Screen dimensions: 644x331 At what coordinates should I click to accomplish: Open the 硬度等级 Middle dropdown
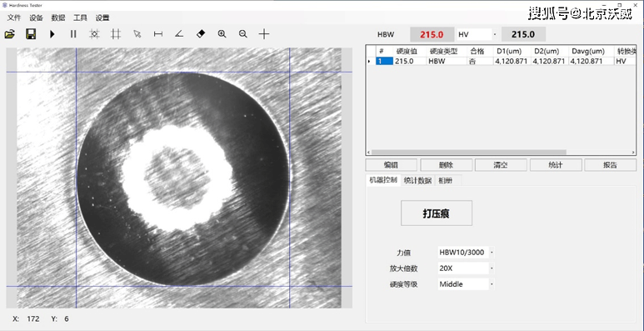tap(492, 284)
